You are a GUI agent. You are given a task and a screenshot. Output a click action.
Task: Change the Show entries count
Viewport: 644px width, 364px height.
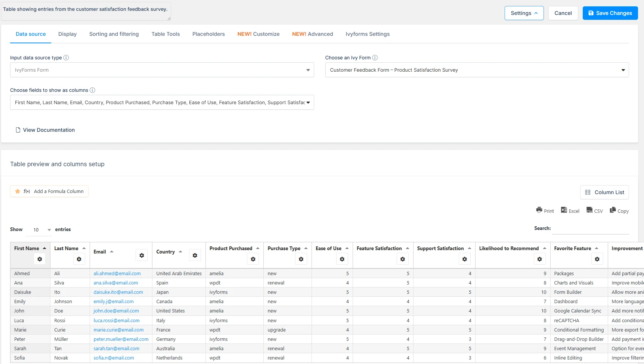[39, 230]
